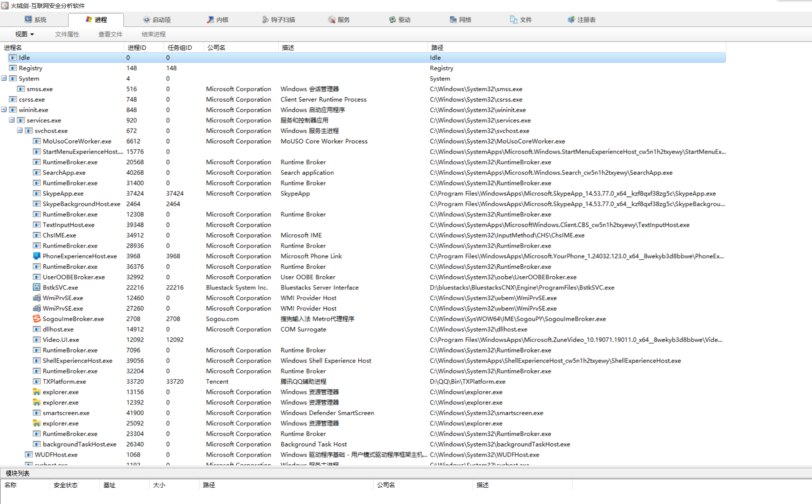
Task: Click the company name Bluestack System Inc.
Action: pos(237,287)
